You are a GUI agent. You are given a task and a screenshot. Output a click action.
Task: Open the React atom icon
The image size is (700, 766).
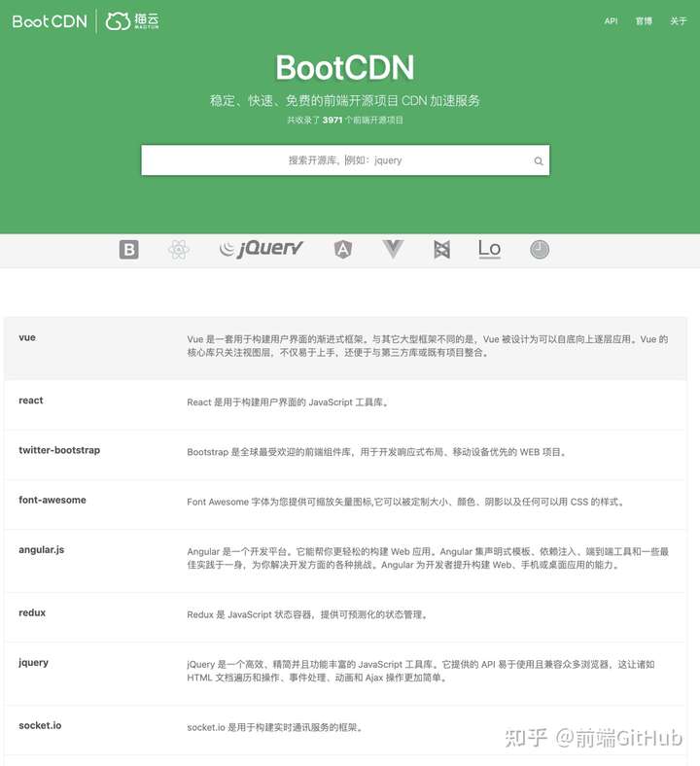179,250
